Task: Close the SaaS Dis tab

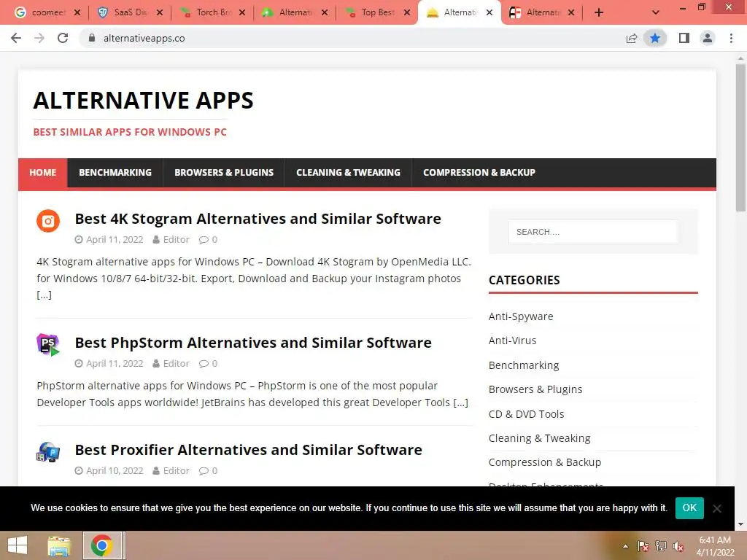Action: 160,13
